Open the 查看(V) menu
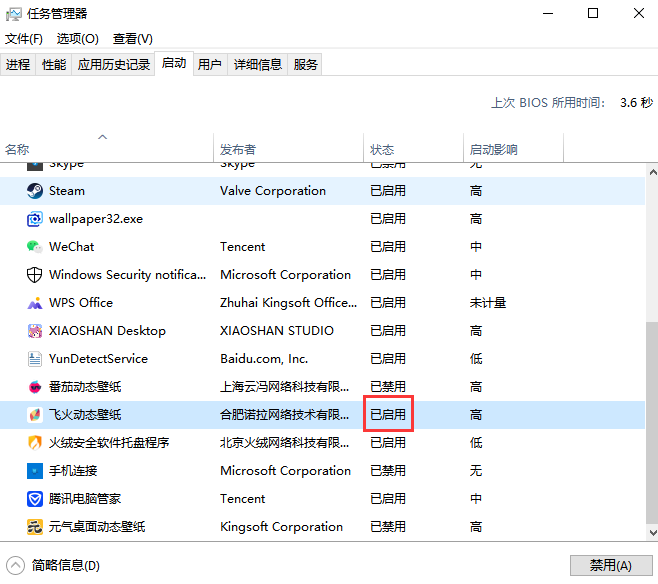The height and width of the screenshot is (584, 658). click(x=133, y=39)
